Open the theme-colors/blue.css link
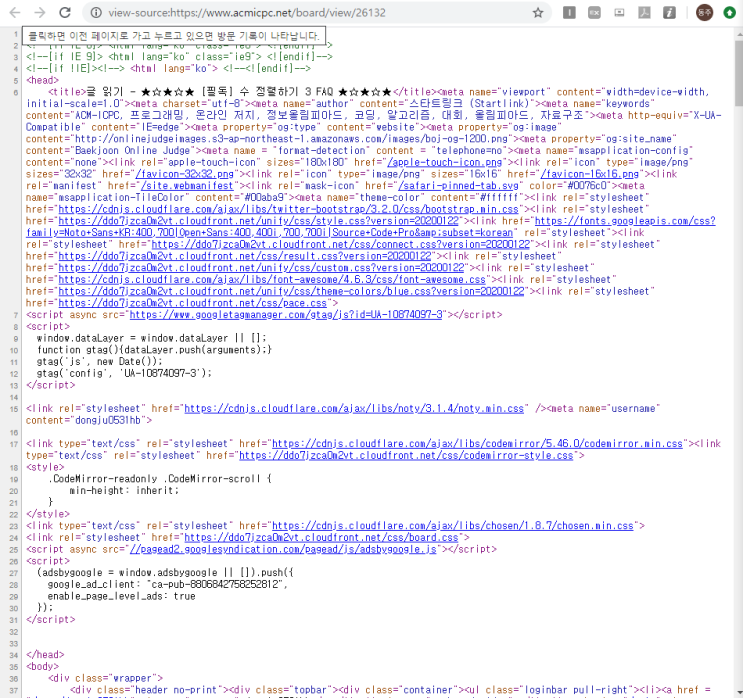This screenshot has width=743, height=698. pyautogui.click(x=291, y=291)
